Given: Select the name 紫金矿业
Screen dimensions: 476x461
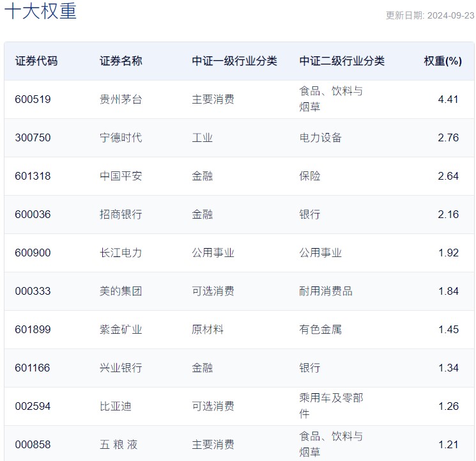Looking at the screenshot, I should coord(121,329).
